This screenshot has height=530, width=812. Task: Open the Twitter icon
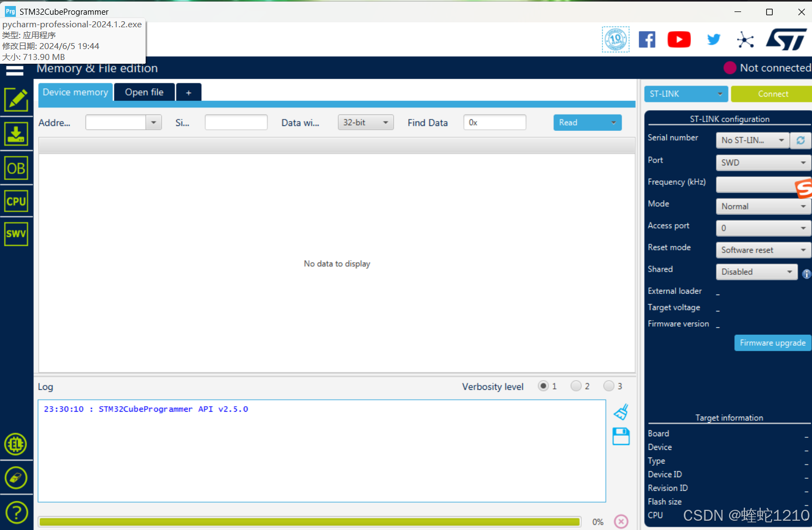[713, 39]
